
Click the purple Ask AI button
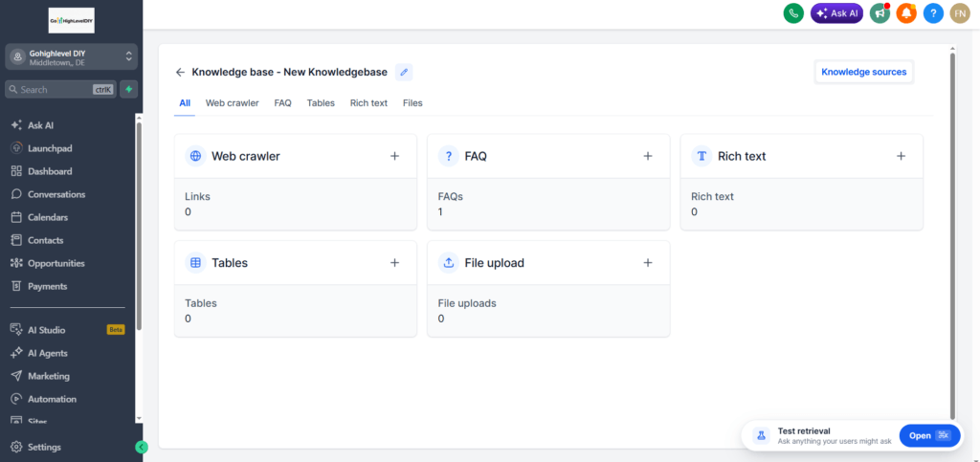836,13
